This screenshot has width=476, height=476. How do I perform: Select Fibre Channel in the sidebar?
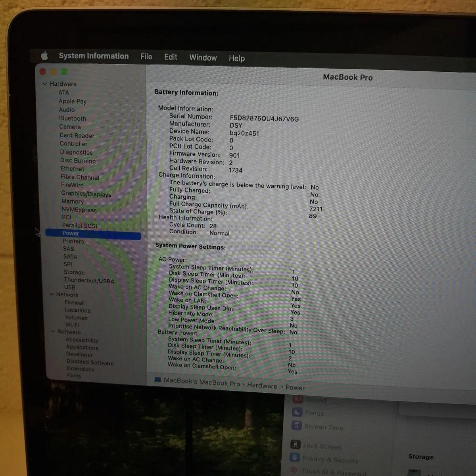click(x=80, y=177)
